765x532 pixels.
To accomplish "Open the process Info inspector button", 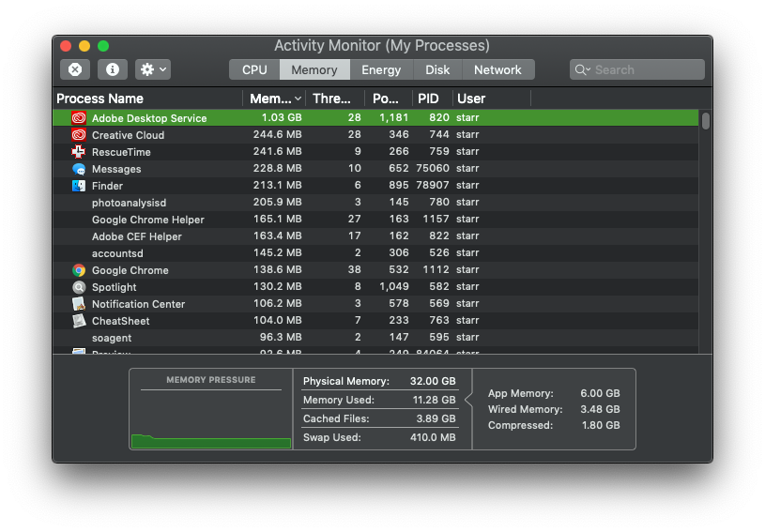I will (113, 69).
